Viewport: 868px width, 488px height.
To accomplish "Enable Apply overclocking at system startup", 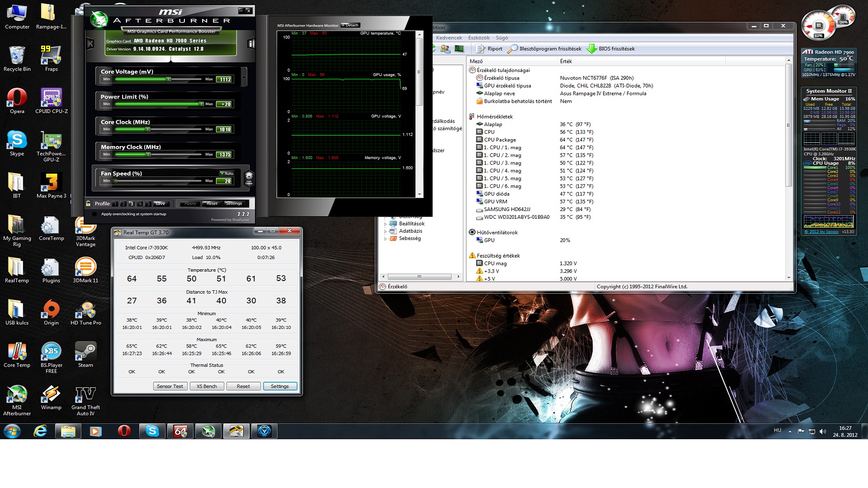I will pyautogui.click(x=94, y=214).
